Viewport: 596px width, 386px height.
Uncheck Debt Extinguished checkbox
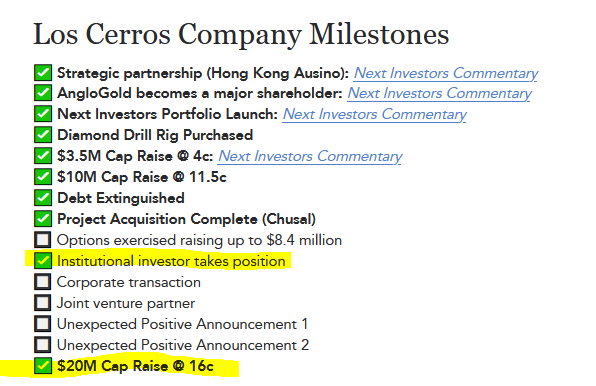coord(43,198)
